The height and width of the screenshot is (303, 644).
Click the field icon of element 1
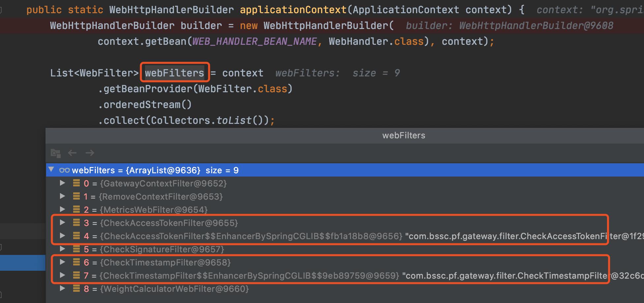[x=76, y=196]
